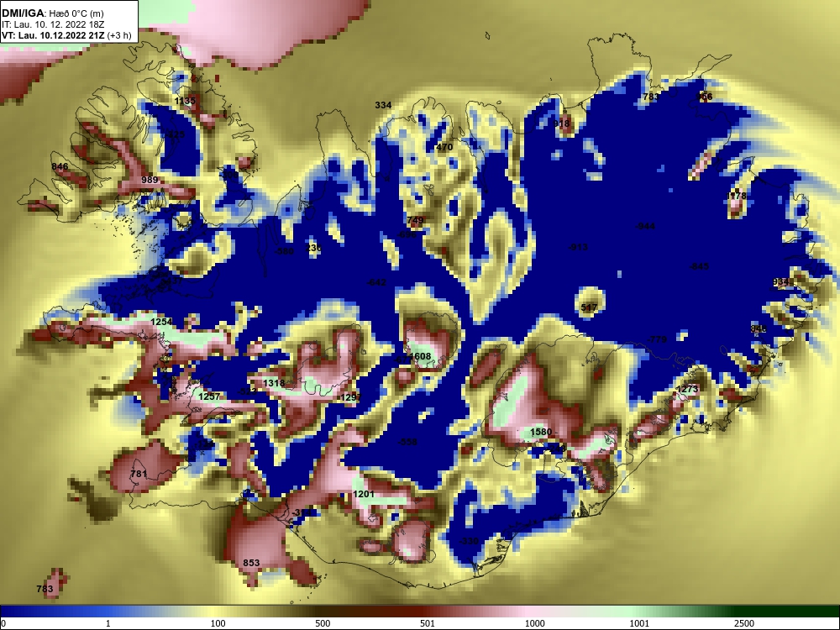840x630 pixels.
Task: Click the '100' tick on color scale
Action: pyautogui.click(x=218, y=623)
